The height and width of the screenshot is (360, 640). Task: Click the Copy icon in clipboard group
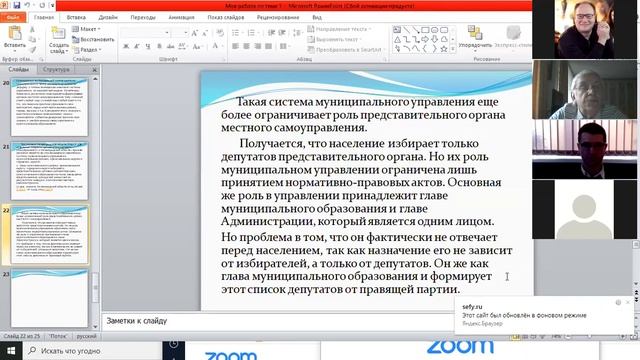pos(32,40)
